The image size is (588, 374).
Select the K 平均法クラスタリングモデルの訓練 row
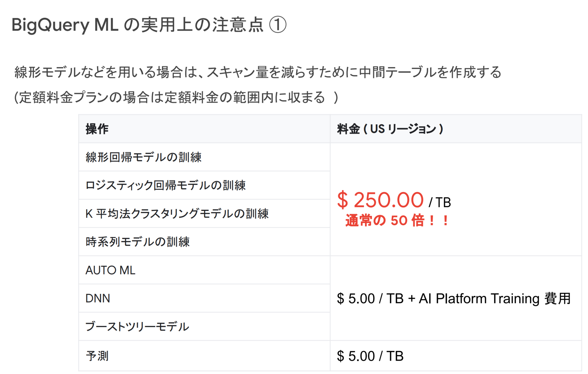204,213
